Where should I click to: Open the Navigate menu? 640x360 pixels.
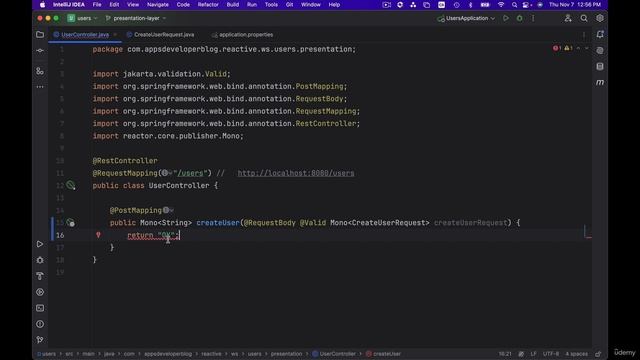point(158,4)
